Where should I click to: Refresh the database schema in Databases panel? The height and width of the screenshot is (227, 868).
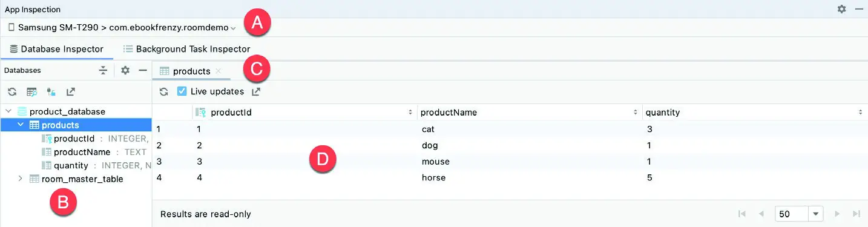click(12, 92)
